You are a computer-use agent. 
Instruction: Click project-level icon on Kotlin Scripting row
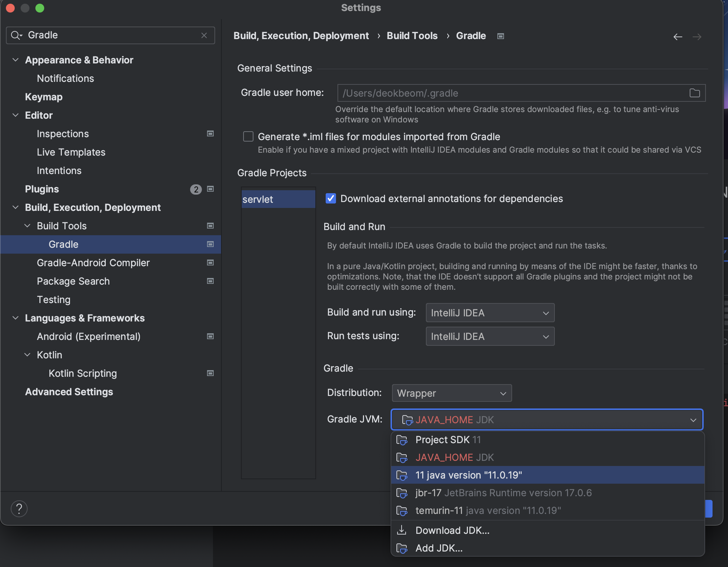click(x=210, y=373)
